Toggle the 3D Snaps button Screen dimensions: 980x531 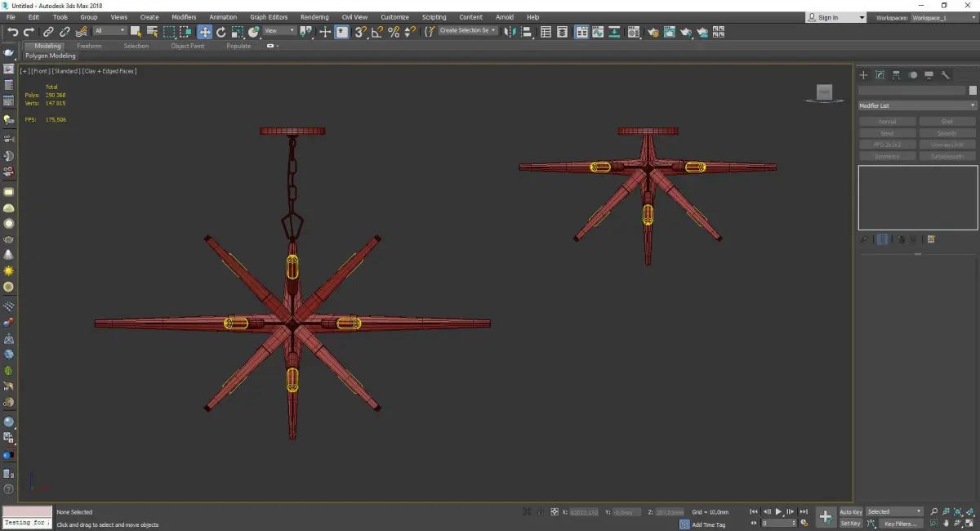[x=360, y=32]
